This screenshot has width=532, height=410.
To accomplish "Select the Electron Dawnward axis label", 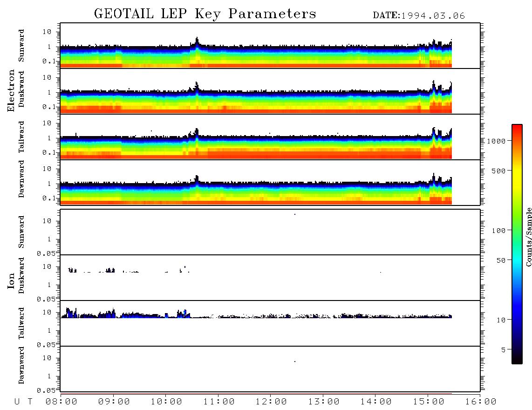I will 21,179.
